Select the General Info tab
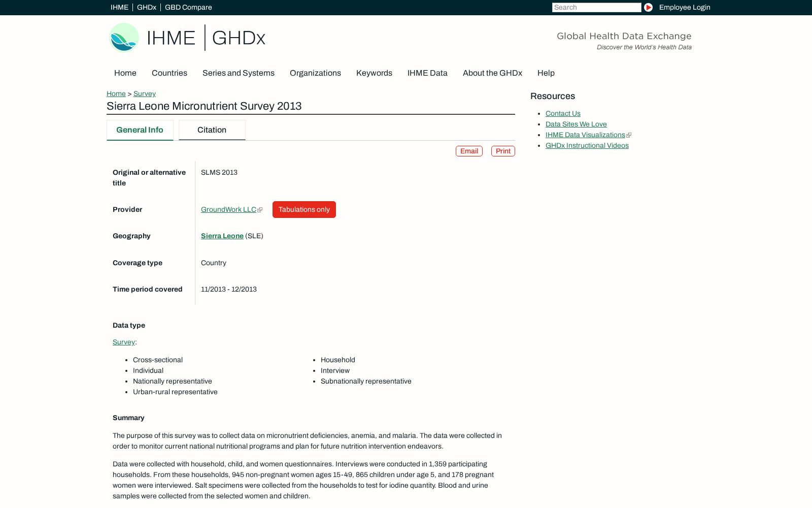 140,130
